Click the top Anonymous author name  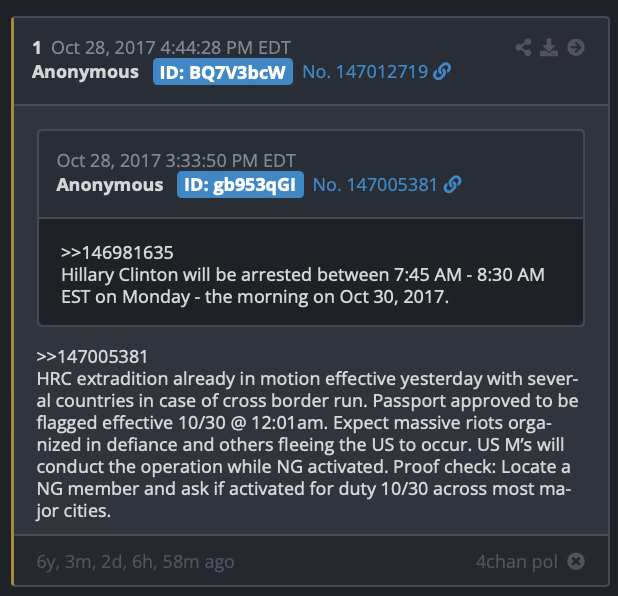(x=86, y=72)
